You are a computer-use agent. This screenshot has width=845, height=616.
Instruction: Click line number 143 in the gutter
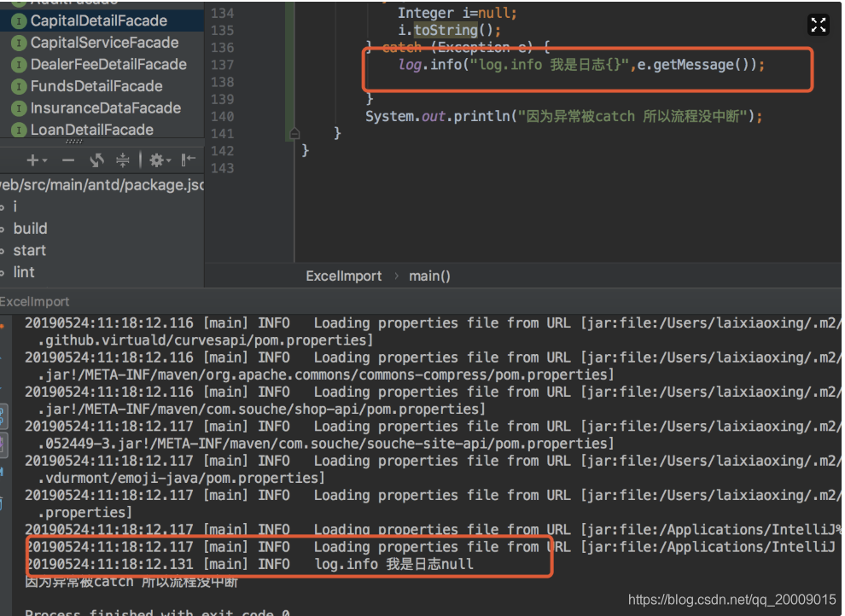tap(222, 168)
